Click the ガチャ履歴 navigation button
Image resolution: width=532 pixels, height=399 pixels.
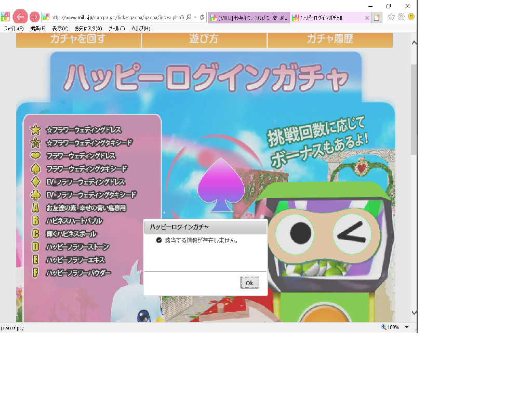pyautogui.click(x=330, y=39)
